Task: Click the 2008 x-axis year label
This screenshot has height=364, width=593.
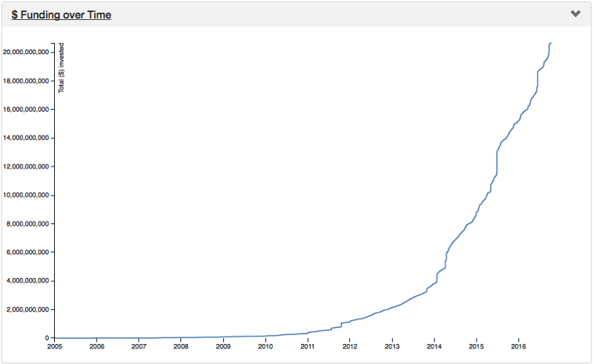Action: pyautogui.click(x=181, y=346)
